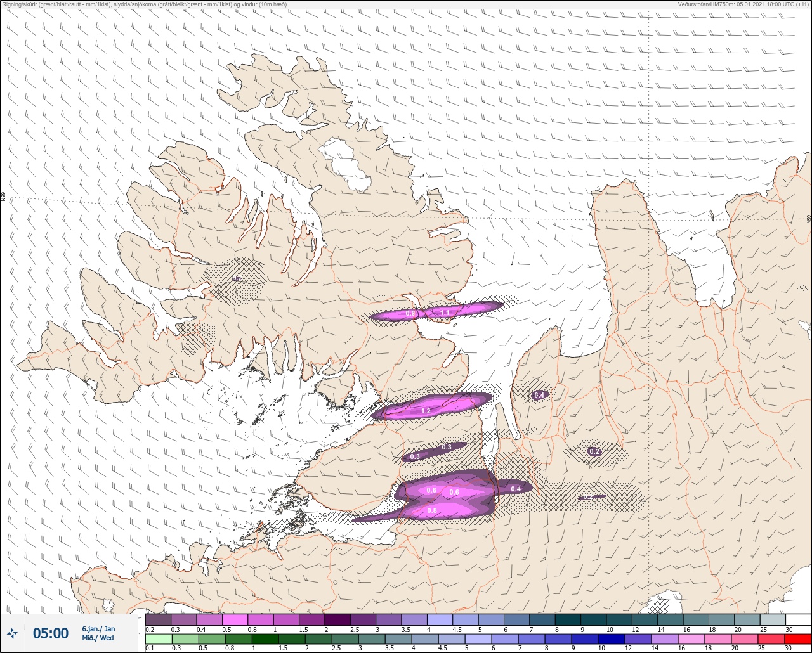The width and height of the screenshot is (812, 653).
Task: Click the 'Mið./ Wed' weekday text
Action: pos(98,638)
